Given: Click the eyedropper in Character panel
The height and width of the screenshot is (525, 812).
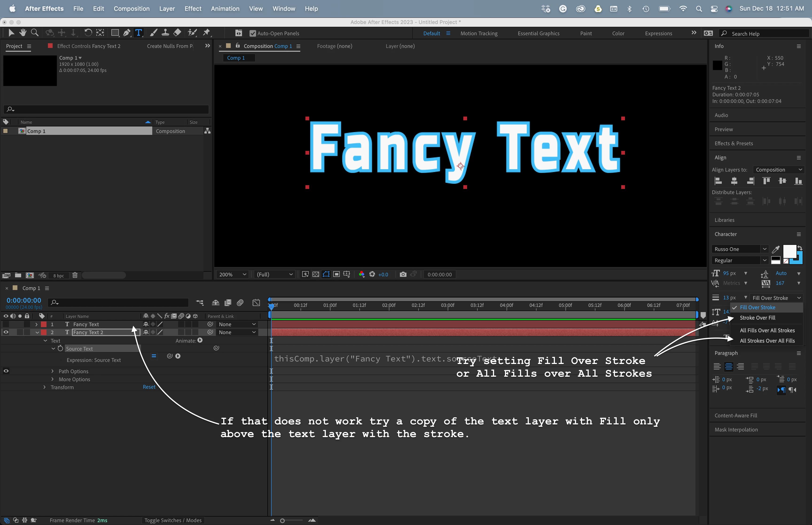Looking at the screenshot, I should (x=776, y=249).
